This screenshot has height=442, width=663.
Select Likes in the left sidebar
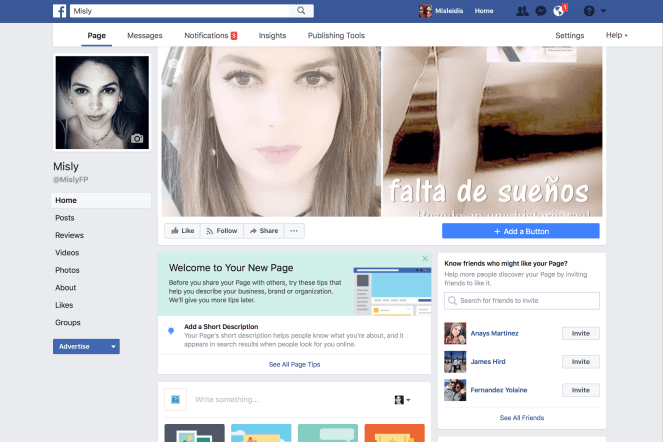click(x=64, y=305)
